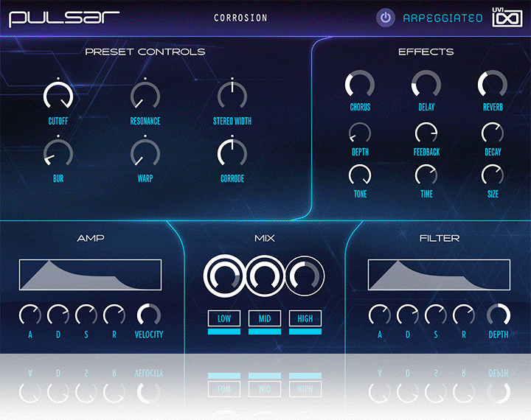
Task: Click the UVI logo icon
Action: point(507,17)
